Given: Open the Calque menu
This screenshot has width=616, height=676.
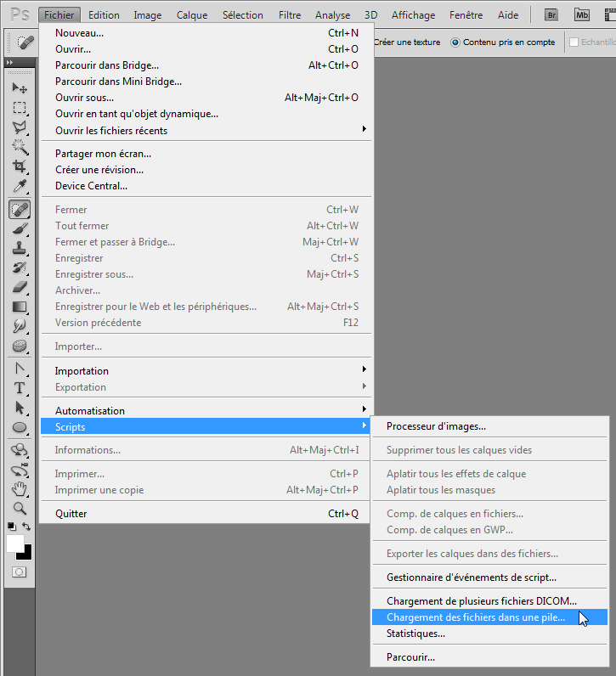Looking at the screenshot, I should point(192,15).
